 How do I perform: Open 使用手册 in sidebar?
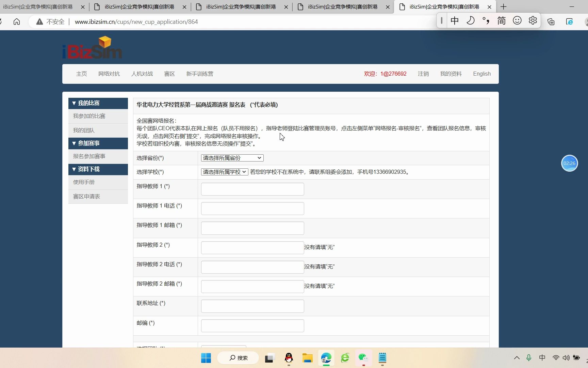click(98, 182)
